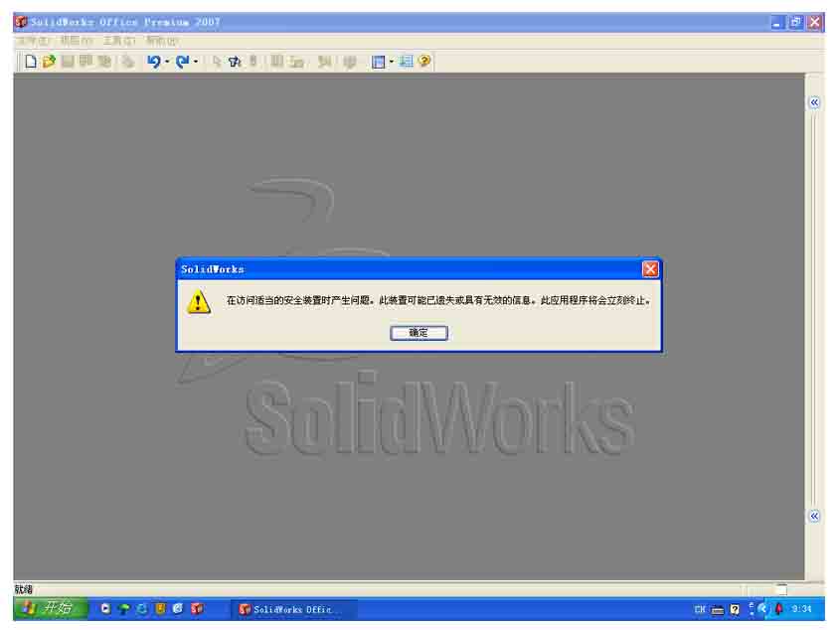Click the question mark tray icon

[x=735, y=609]
